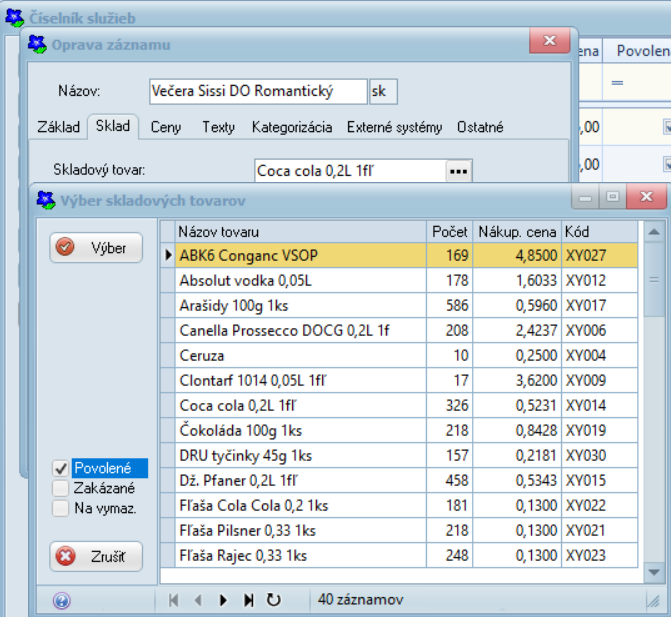Click the Výber skladových tovarov window icon
The height and width of the screenshot is (617, 671).
coord(46,200)
